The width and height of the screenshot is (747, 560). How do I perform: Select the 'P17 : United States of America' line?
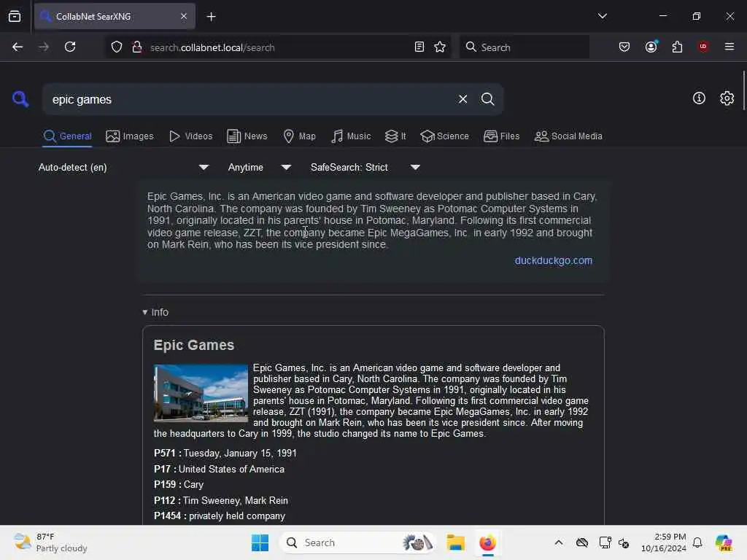click(x=219, y=469)
